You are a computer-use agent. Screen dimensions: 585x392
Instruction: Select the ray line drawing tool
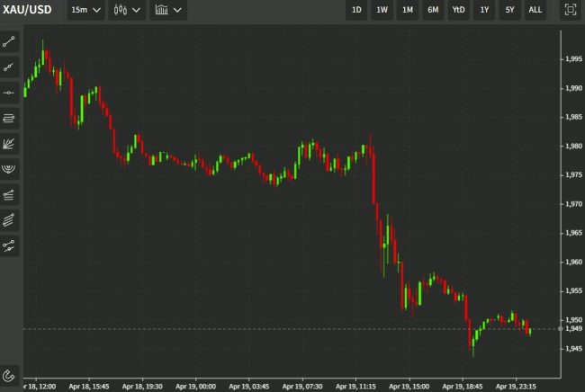coord(9,67)
